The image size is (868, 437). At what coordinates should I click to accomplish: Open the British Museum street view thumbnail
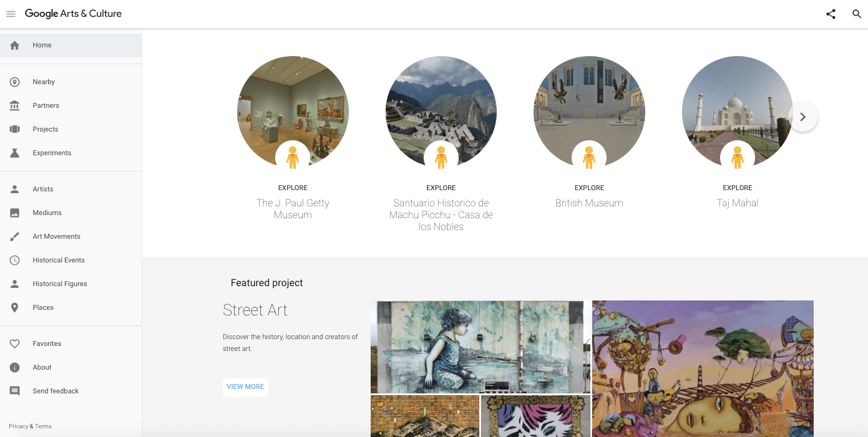click(x=589, y=112)
